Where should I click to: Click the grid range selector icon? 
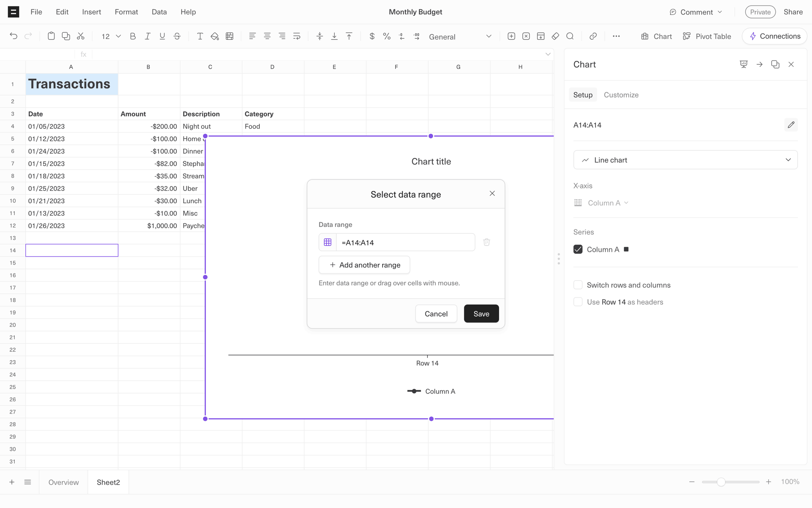(328, 242)
